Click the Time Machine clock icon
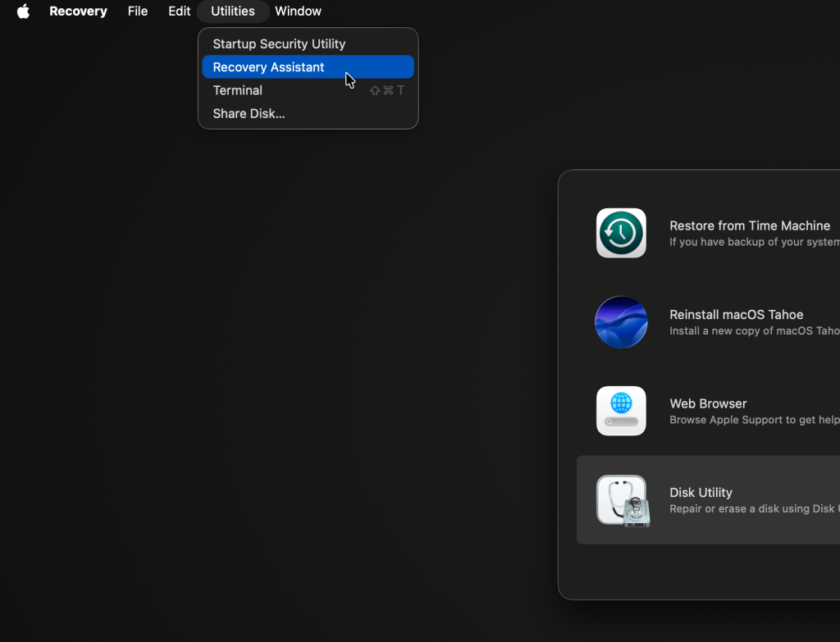 pos(621,233)
